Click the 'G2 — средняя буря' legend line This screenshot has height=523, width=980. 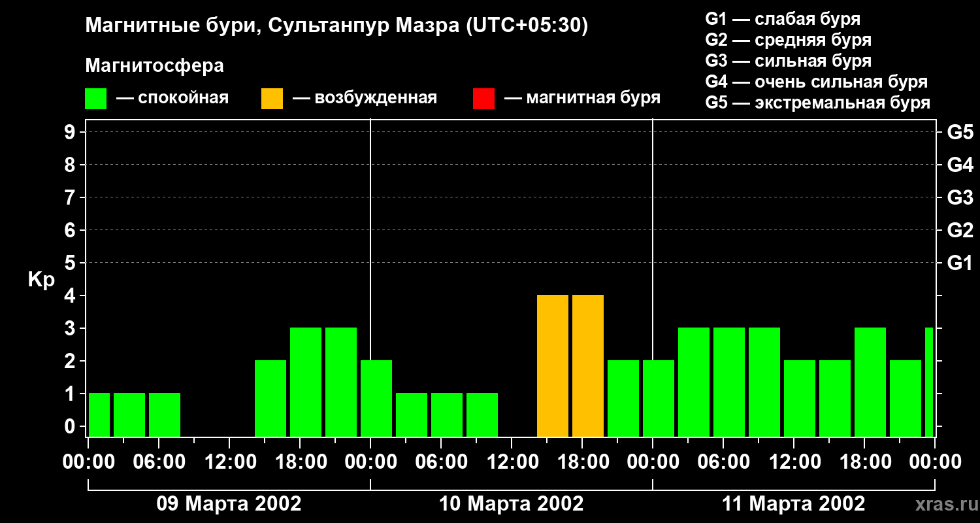pos(788,40)
